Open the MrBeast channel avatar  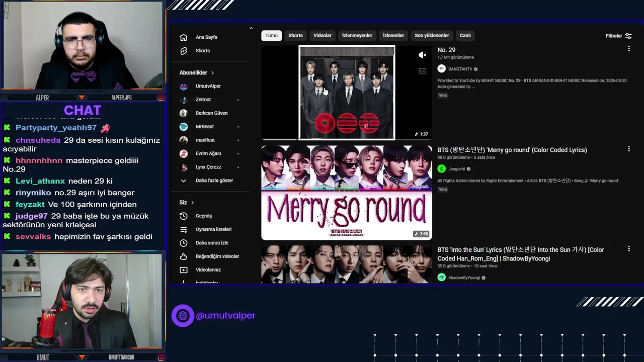pyautogui.click(x=184, y=127)
